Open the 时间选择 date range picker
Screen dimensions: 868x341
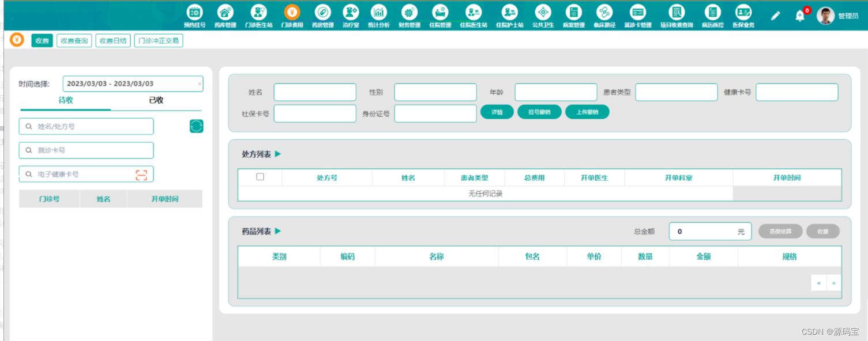pyautogui.click(x=133, y=84)
